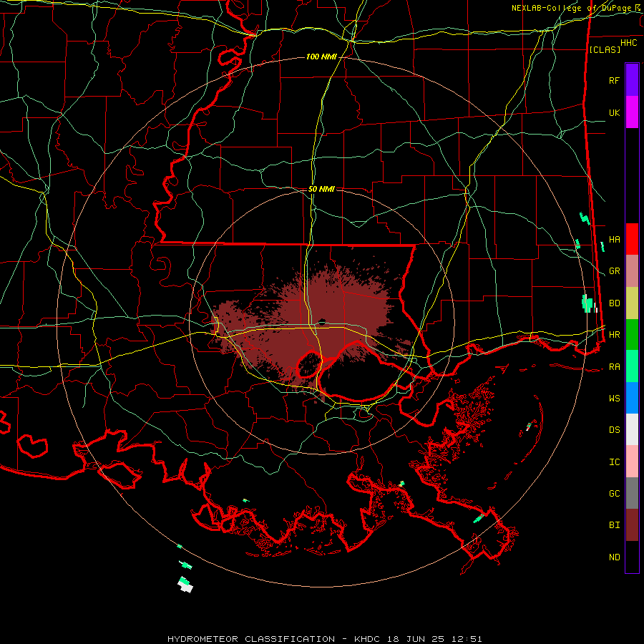
Task: Select the gray GC legend swatch
Action: [x=632, y=493]
